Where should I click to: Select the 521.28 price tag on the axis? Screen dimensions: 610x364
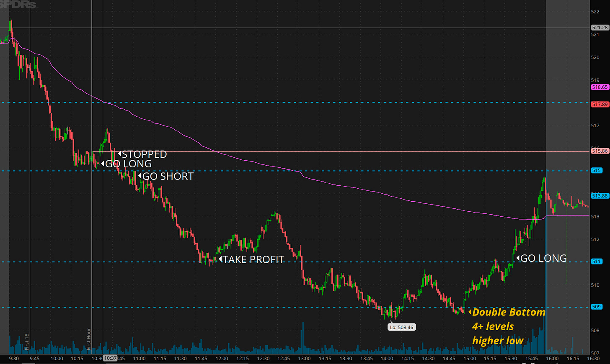[600, 28]
